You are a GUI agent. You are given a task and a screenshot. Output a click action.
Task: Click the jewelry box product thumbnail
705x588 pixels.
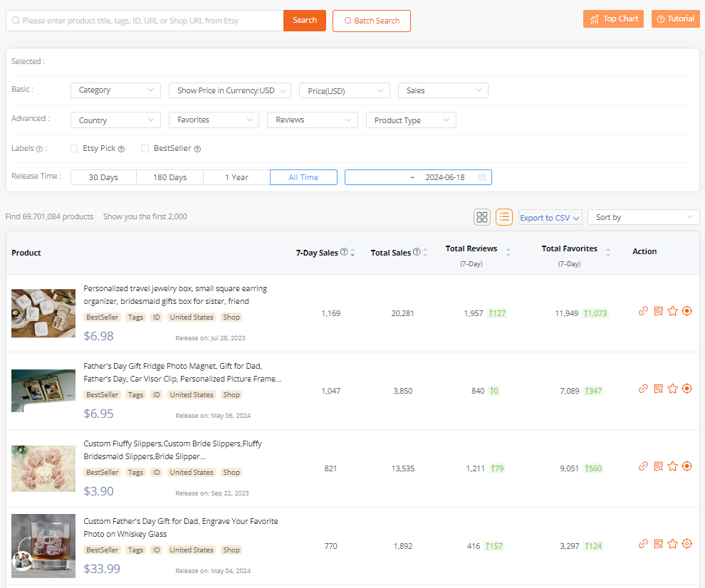coord(43,313)
